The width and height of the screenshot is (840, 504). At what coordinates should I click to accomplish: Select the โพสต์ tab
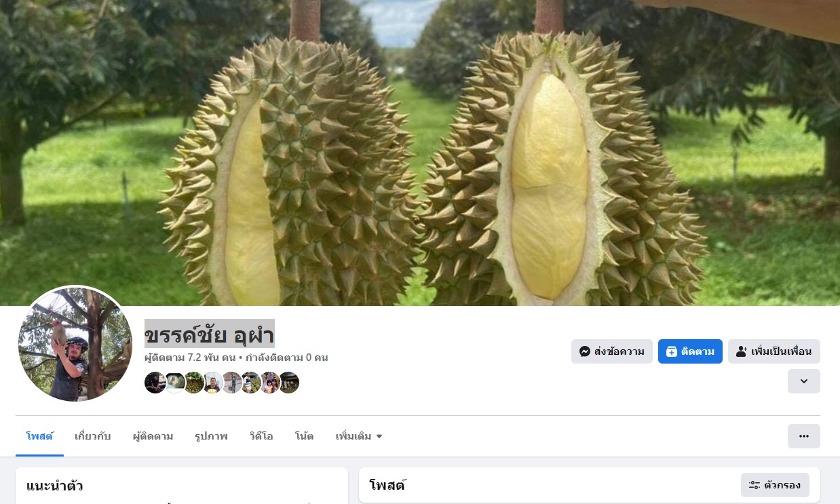tap(39, 436)
